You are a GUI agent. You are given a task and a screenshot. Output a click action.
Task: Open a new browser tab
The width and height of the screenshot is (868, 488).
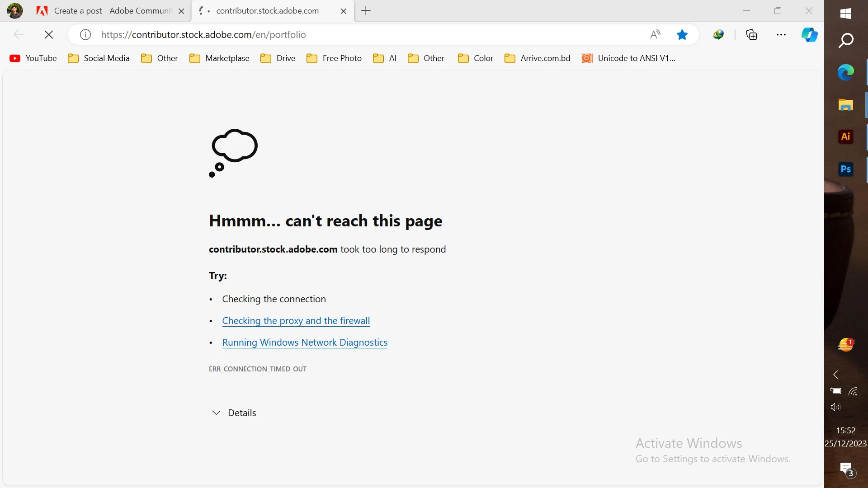point(366,11)
